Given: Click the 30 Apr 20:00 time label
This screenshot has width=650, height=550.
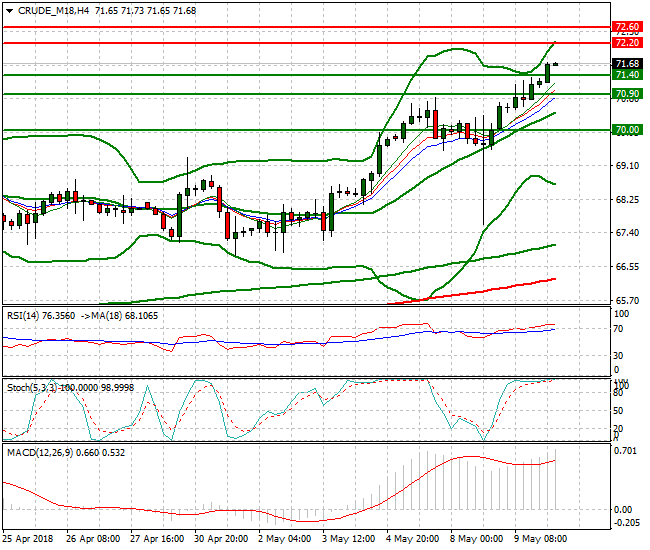Looking at the screenshot, I should [221, 539].
